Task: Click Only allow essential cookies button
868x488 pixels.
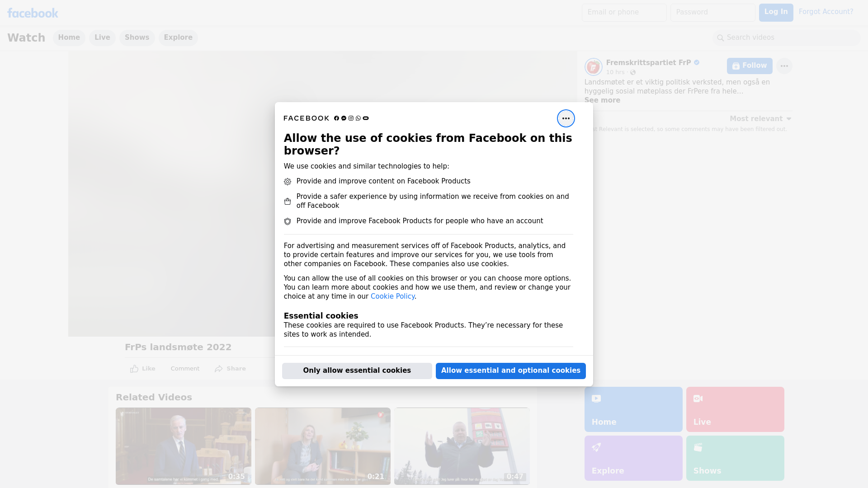Action: coord(357,371)
